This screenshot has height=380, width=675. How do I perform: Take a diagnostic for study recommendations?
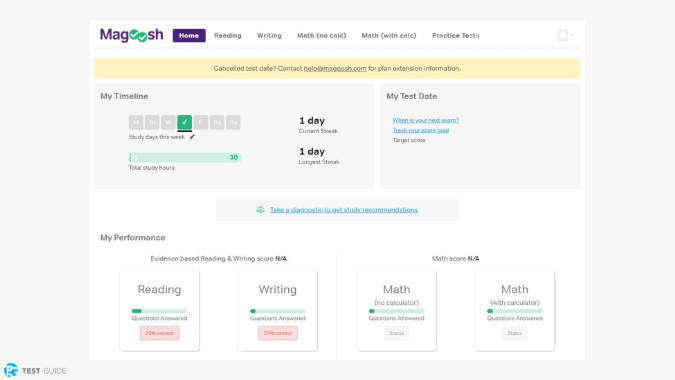point(344,210)
